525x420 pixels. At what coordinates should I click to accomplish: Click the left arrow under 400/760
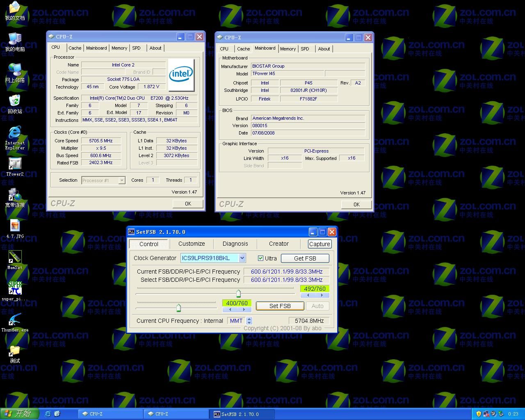230,310
